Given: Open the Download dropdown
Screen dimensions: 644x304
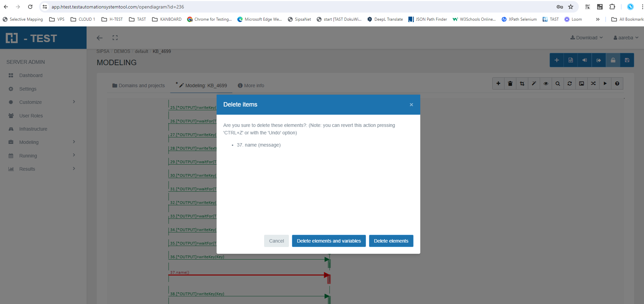Looking at the screenshot, I should pos(586,38).
